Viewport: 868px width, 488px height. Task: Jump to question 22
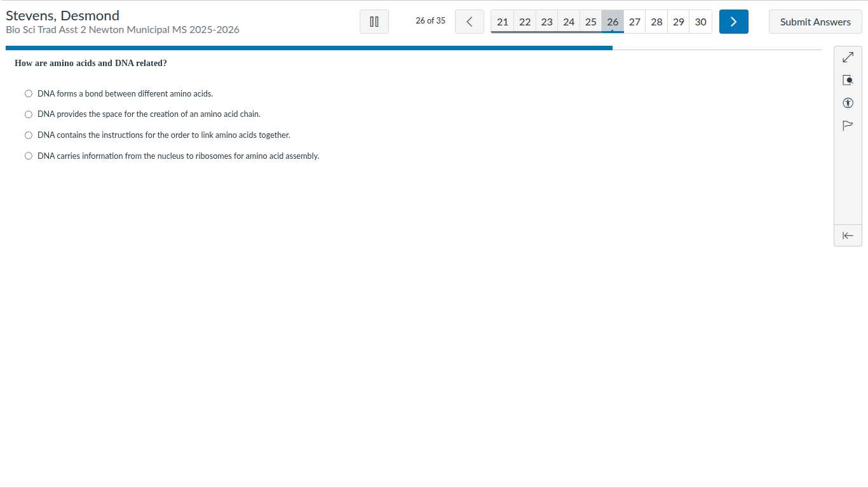(525, 22)
